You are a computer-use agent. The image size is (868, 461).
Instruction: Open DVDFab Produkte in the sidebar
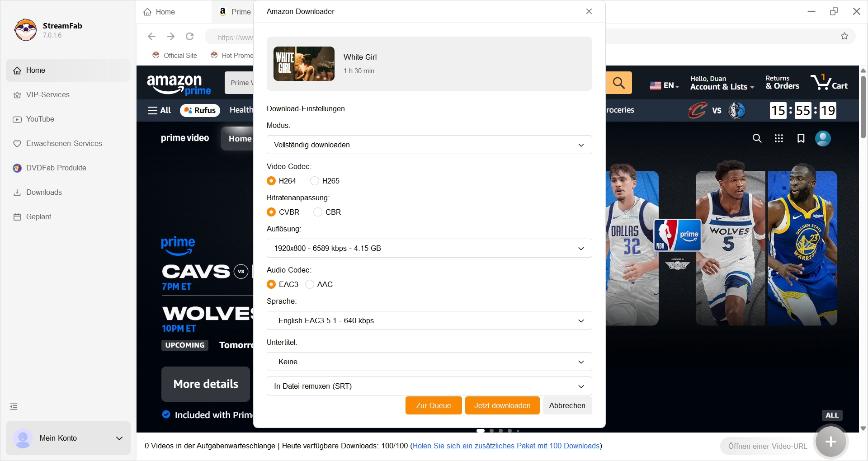56,168
